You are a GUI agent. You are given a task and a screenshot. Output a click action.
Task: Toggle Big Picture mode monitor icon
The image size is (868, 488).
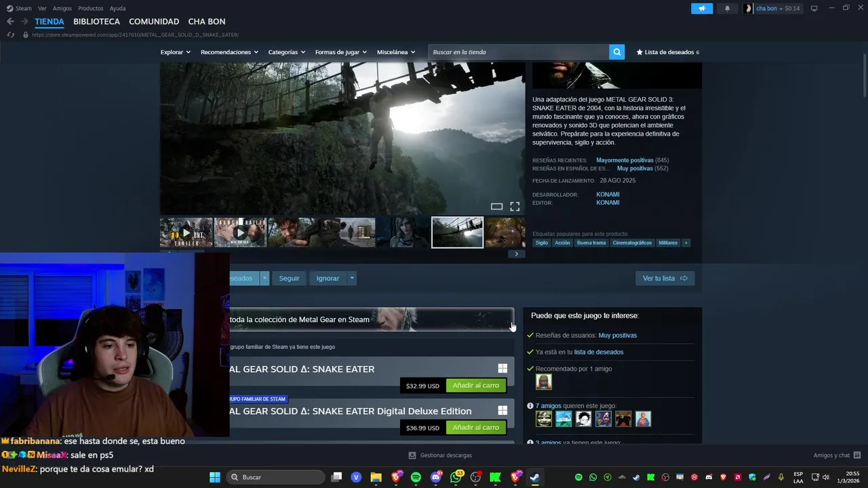(814, 8)
